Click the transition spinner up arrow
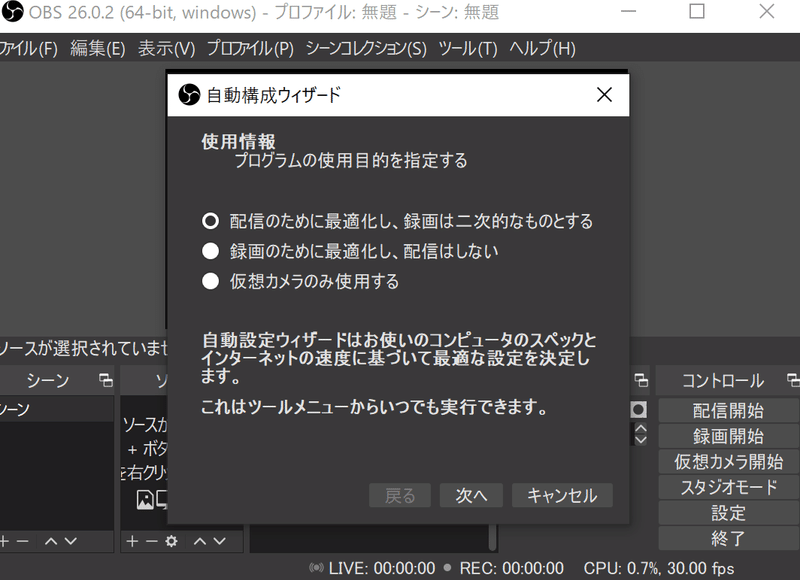Viewport: 800px width, 580px height. click(x=641, y=428)
